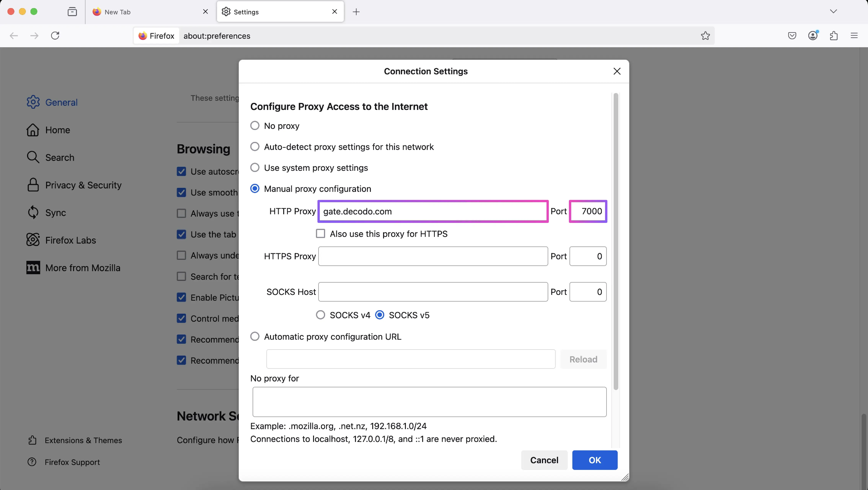Open the Firefox account icon
The width and height of the screenshot is (868, 490).
813,36
